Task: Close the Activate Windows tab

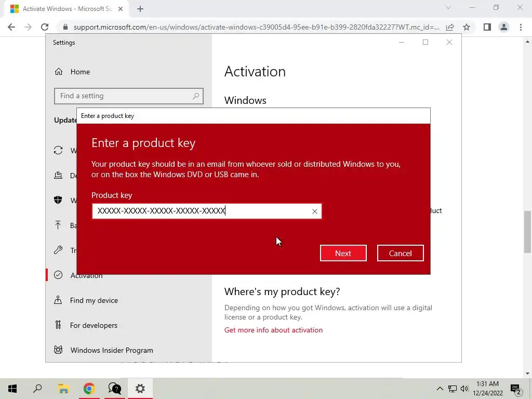Action: [x=121, y=9]
